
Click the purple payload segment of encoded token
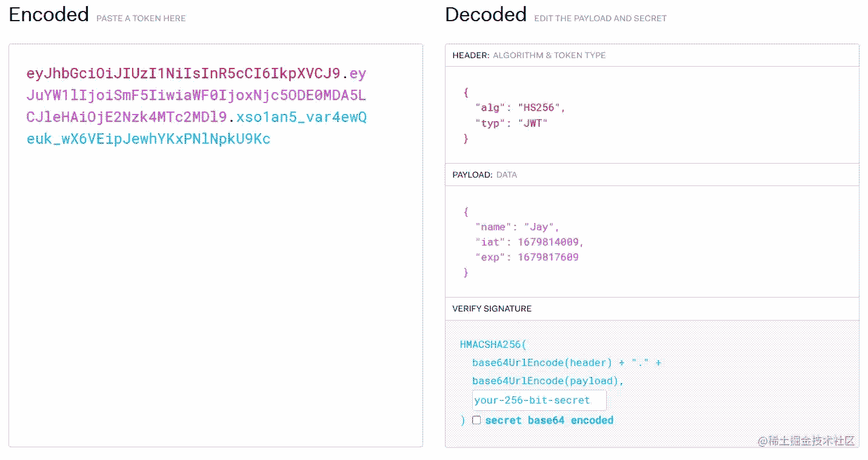(197, 96)
